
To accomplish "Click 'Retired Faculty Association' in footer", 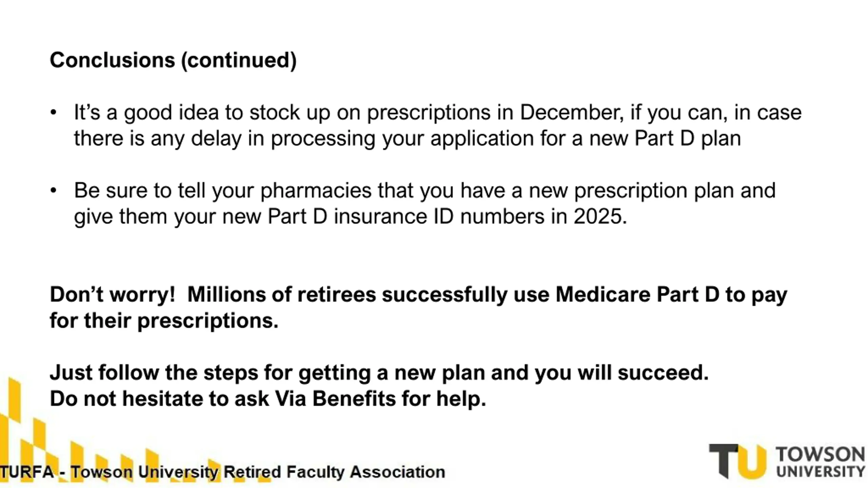I will click(x=334, y=472).
